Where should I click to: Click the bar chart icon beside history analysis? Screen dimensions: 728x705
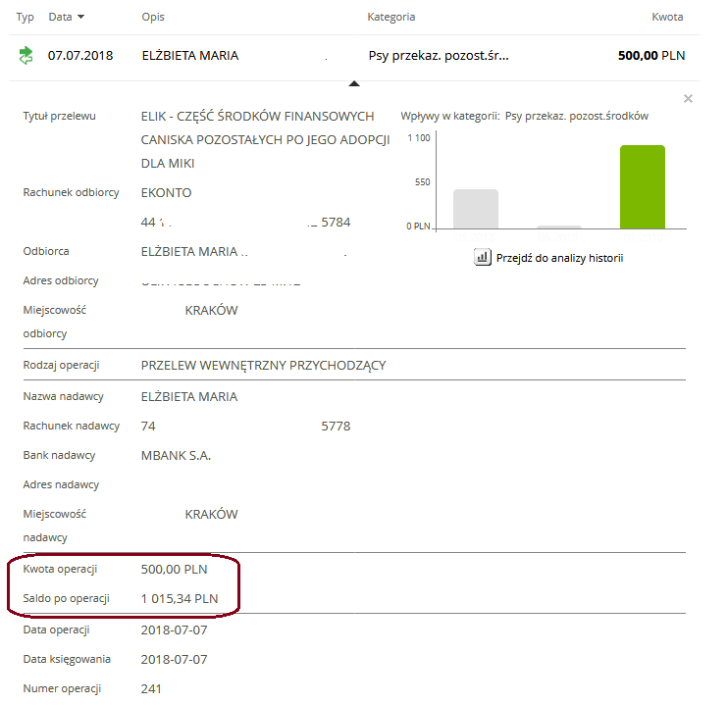[482, 258]
